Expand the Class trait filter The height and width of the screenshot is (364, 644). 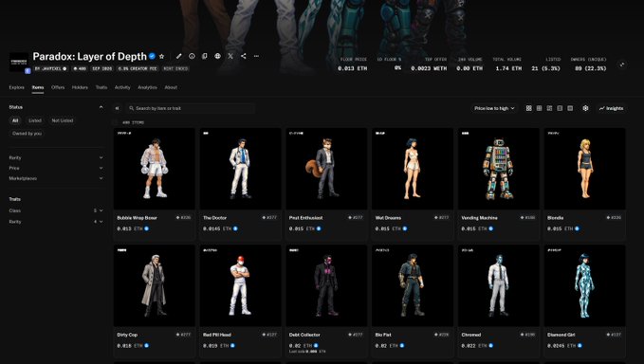[56, 210]
